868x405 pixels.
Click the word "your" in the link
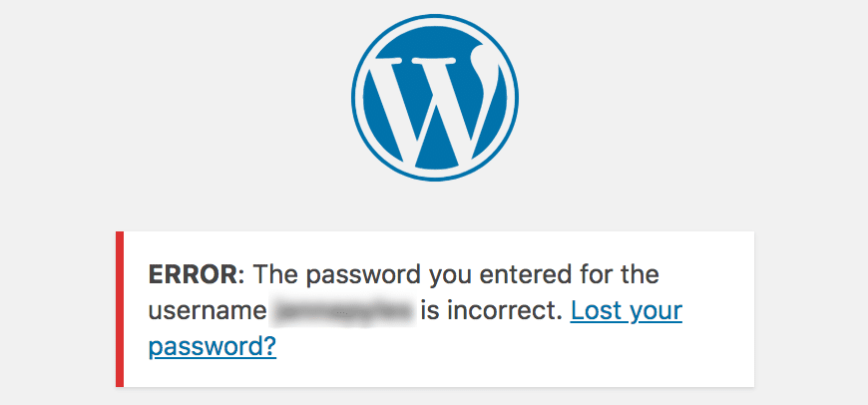[x=654, y=310]
